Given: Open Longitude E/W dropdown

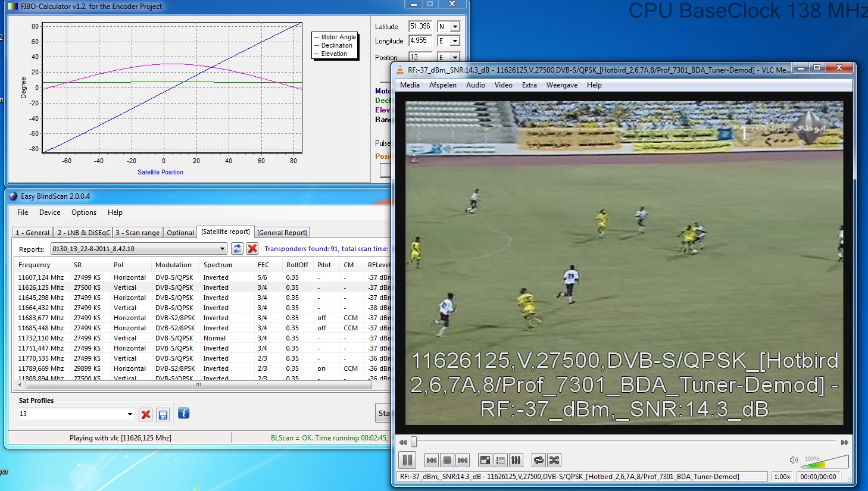Looking at the screenshot, I should (455, 41).
